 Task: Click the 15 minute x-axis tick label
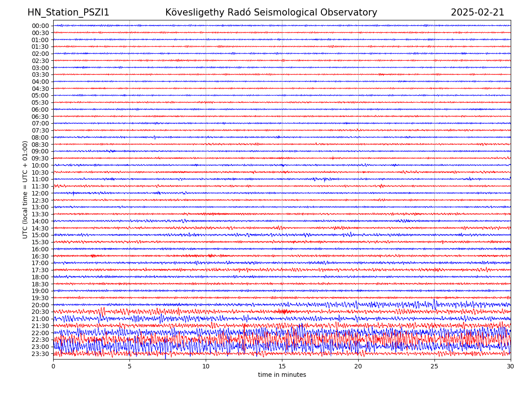(x=282, y=367)
